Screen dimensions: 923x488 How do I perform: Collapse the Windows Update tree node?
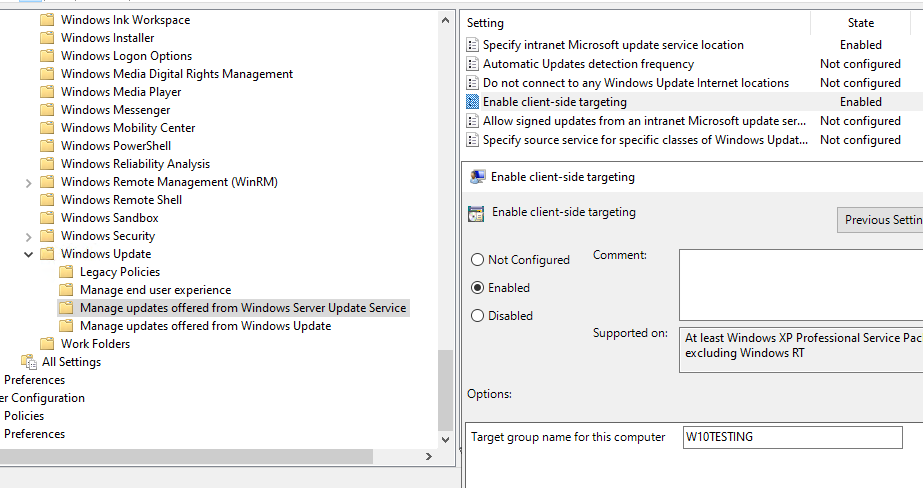(x=28, y=254)
